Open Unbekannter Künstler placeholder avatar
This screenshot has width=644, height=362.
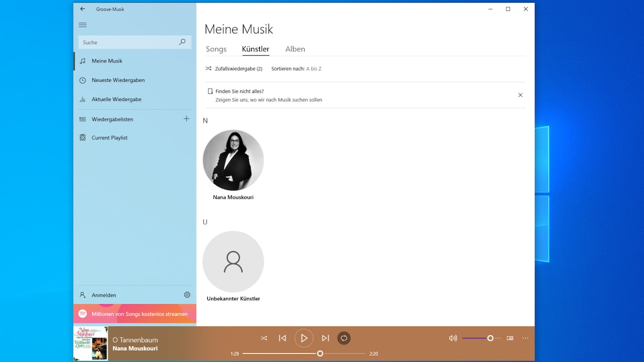click(x=233, y=261)
